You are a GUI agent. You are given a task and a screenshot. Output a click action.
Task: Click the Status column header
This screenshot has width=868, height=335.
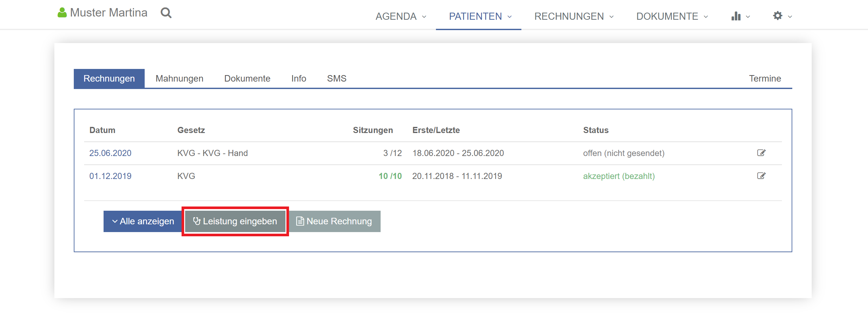(x=596, y=130)
